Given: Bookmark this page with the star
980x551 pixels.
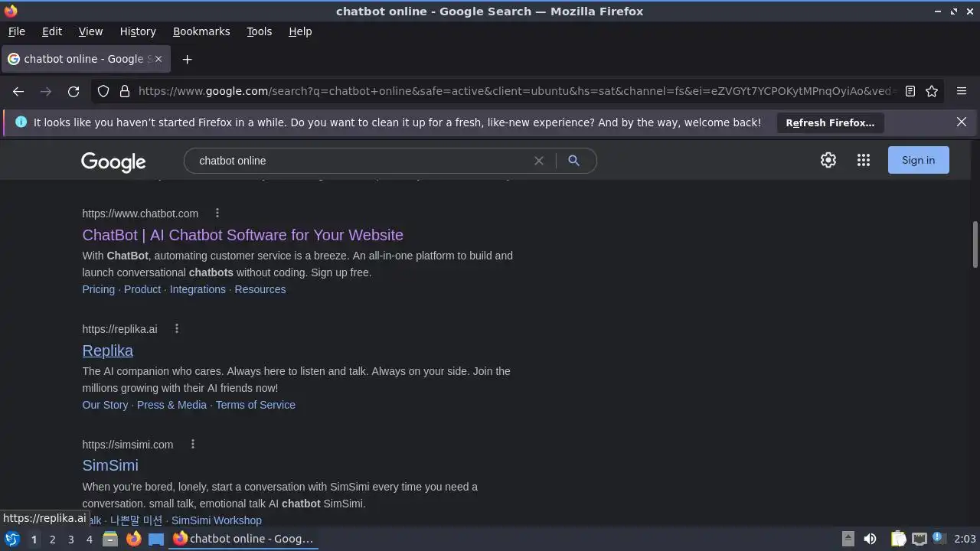Looking at the screenshot, I should 932,91.
